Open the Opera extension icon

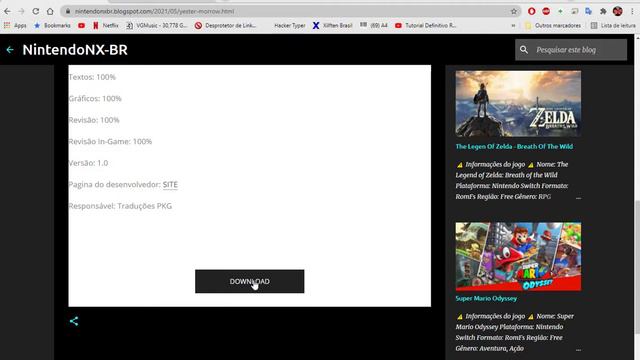(x=531, y=11)
